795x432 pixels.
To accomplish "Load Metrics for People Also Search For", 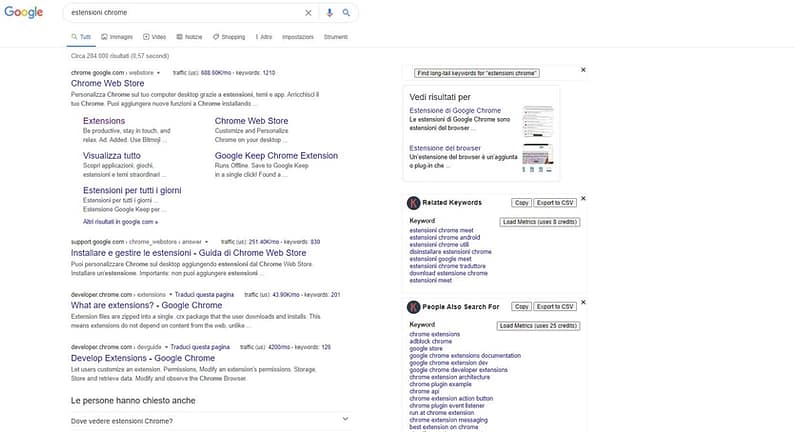I will tap(538, 326).
